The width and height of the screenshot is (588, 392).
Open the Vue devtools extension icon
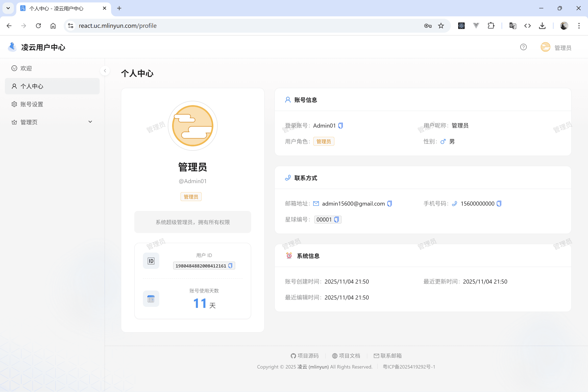[x=476, y=26]
